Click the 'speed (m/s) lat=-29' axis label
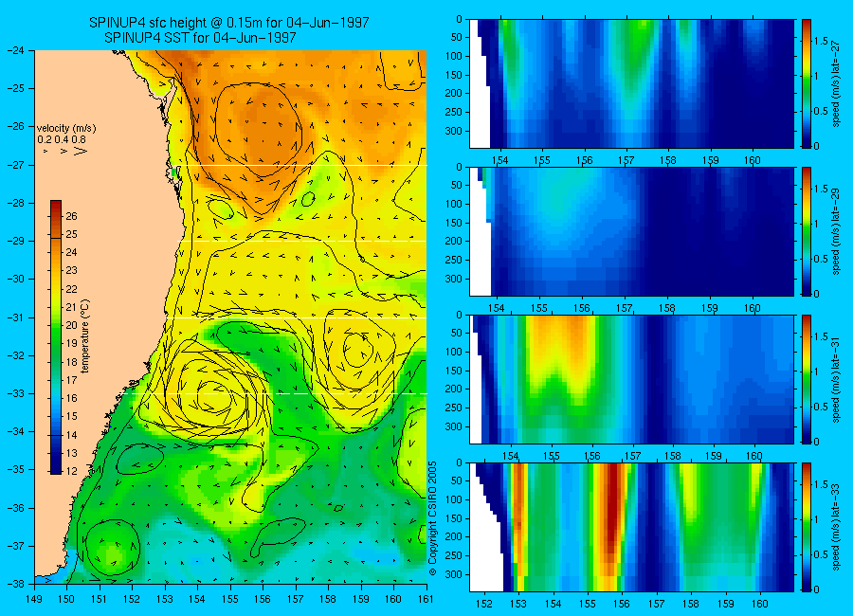Viewport: 853px width, 616px height. click(837, 231)
